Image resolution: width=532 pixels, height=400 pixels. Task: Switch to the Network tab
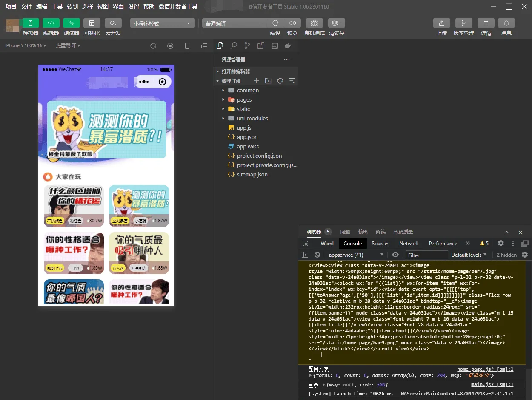[409, 243]
